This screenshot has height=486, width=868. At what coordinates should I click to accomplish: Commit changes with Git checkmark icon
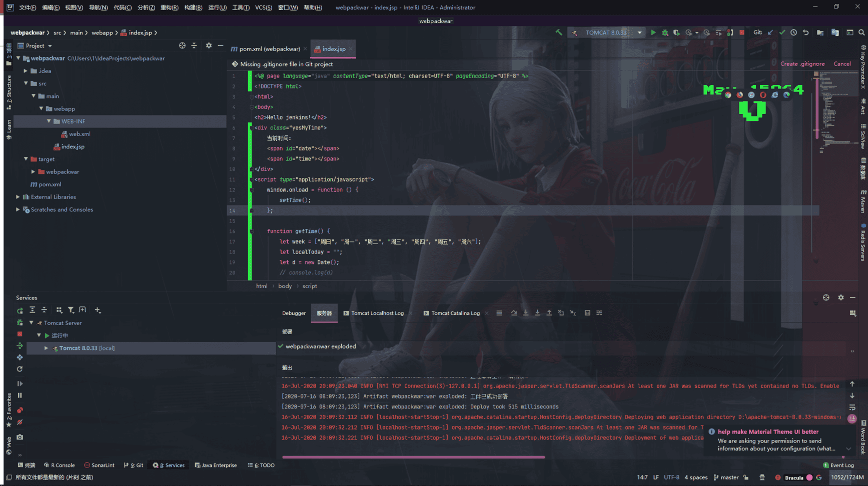point(782,32)
